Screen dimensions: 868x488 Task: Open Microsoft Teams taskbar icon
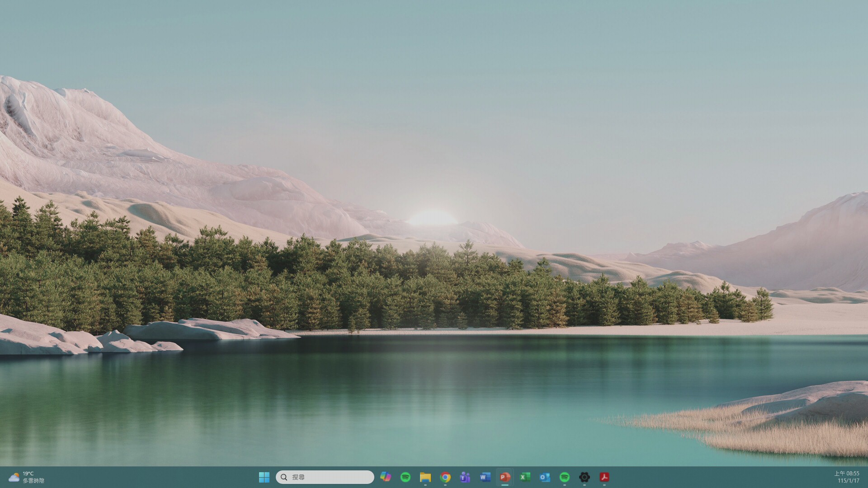coord(465,477)
